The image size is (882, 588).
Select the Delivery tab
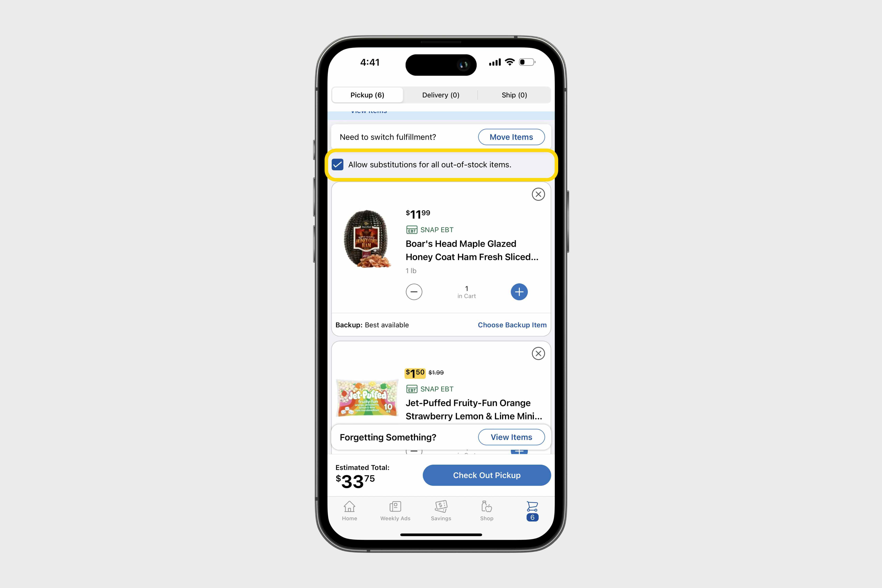439,94
